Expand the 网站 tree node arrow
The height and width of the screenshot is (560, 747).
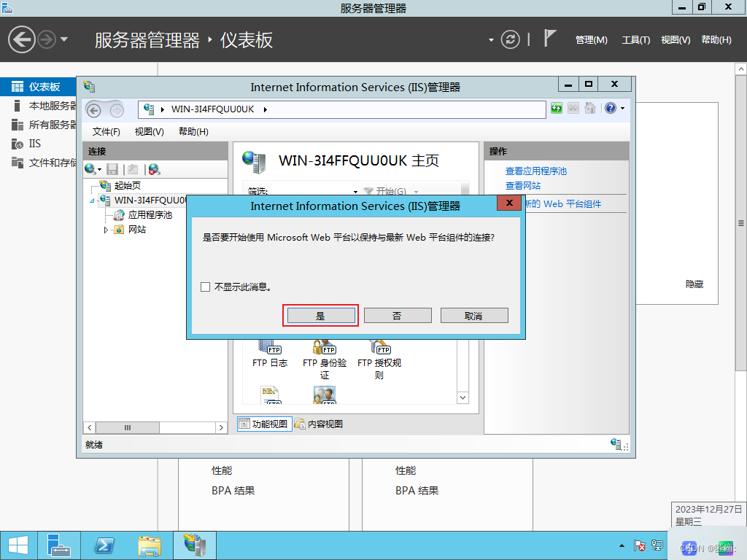106,230
